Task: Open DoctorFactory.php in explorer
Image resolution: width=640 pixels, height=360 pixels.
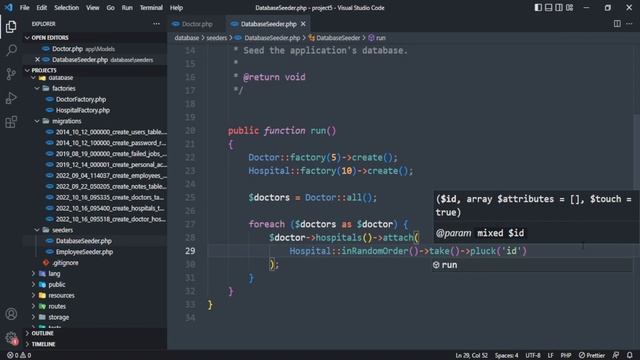Action: 81,99
